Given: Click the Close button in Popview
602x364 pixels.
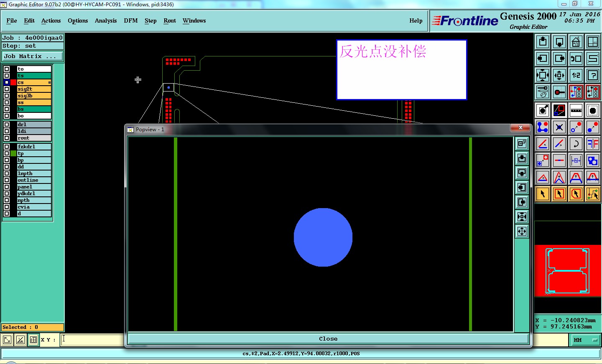Looking at the screenshot, I should click(x=328, y=339).
